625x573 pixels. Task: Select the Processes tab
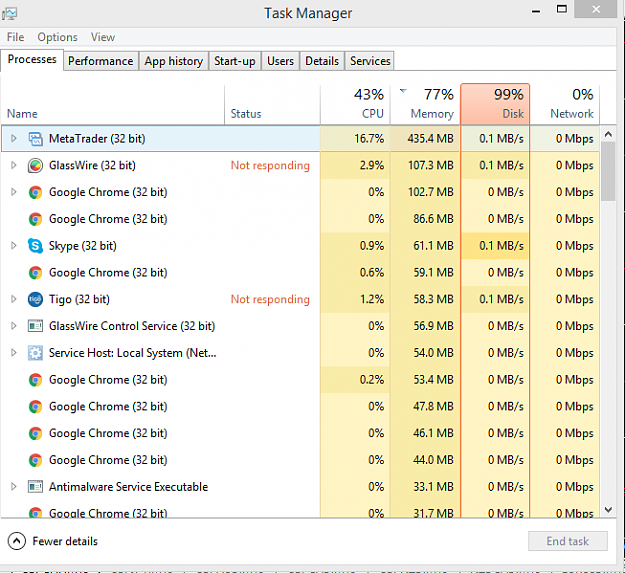(32, 59)
